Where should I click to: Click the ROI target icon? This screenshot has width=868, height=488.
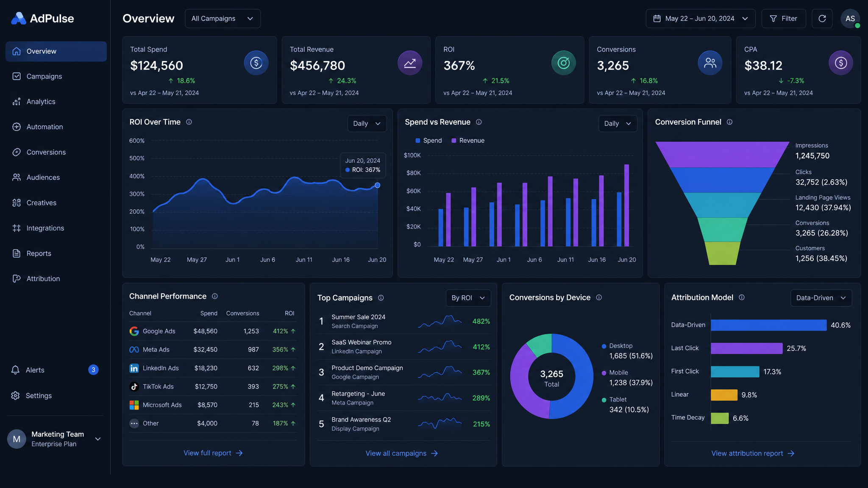coord(563,63)
